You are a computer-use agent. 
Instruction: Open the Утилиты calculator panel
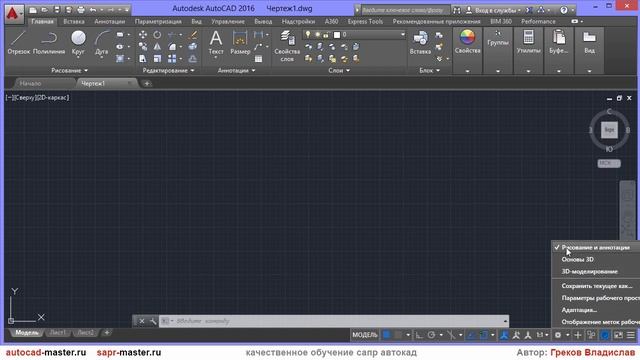click(528, 41)
